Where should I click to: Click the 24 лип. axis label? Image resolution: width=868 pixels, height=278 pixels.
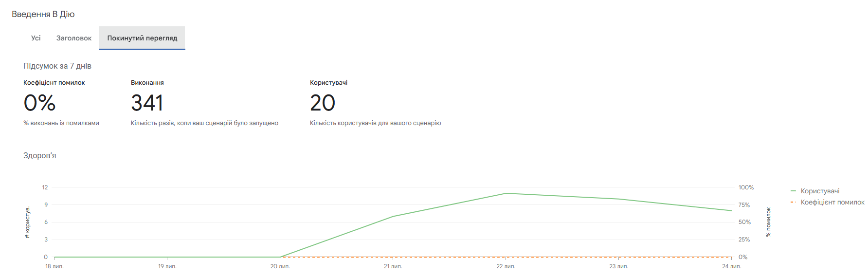[732, 266]
